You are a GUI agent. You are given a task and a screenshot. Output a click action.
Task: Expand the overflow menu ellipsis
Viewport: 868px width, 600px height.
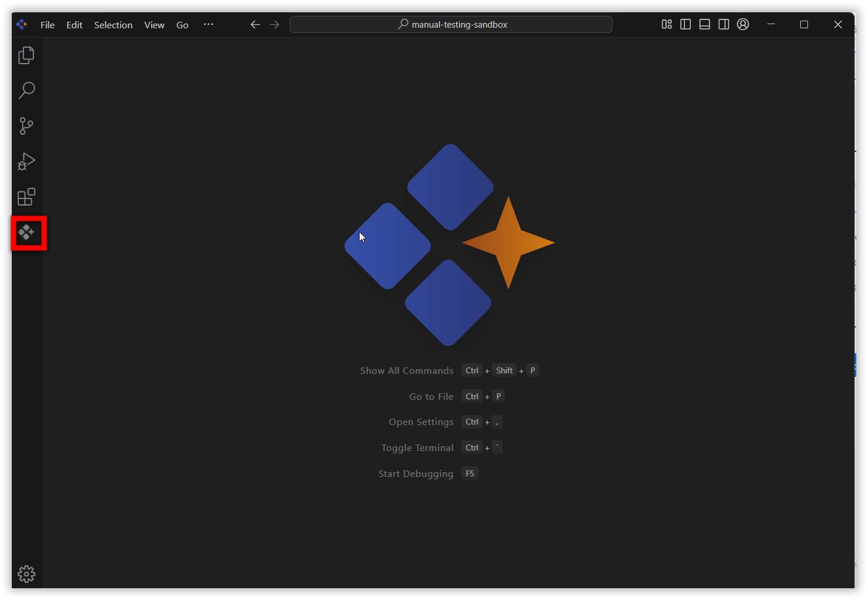[x=208, y=24]
